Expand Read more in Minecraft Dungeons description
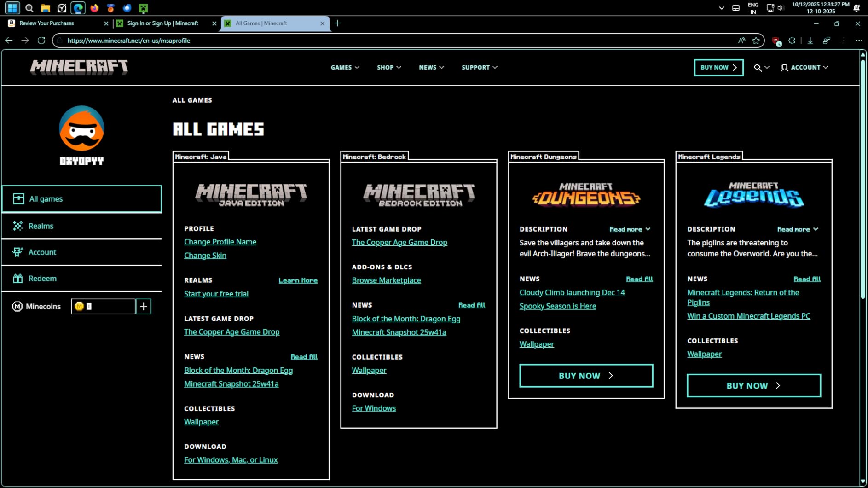The image size is (868, 488). pyautogui.click(x=629, y=229)
